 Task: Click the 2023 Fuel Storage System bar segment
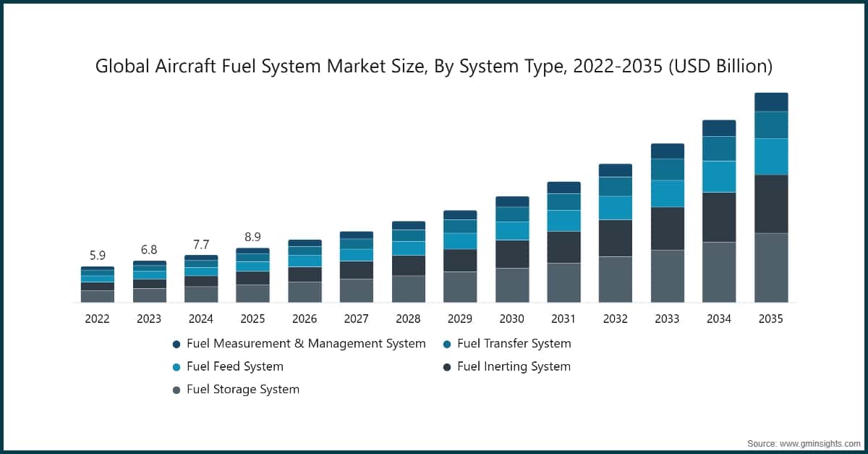(x=149, y=295)
